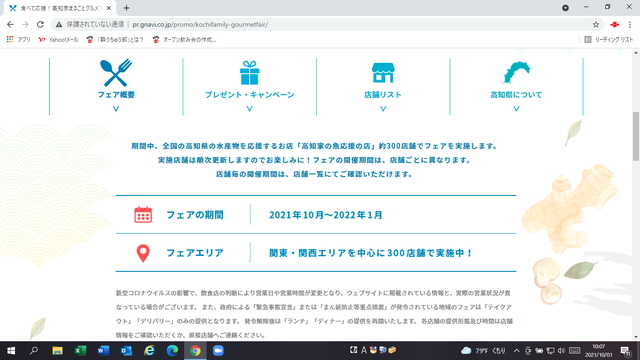Click the フェアエリア heading
The height and width of the screenshot is (360, 640).
click(195, 253)
